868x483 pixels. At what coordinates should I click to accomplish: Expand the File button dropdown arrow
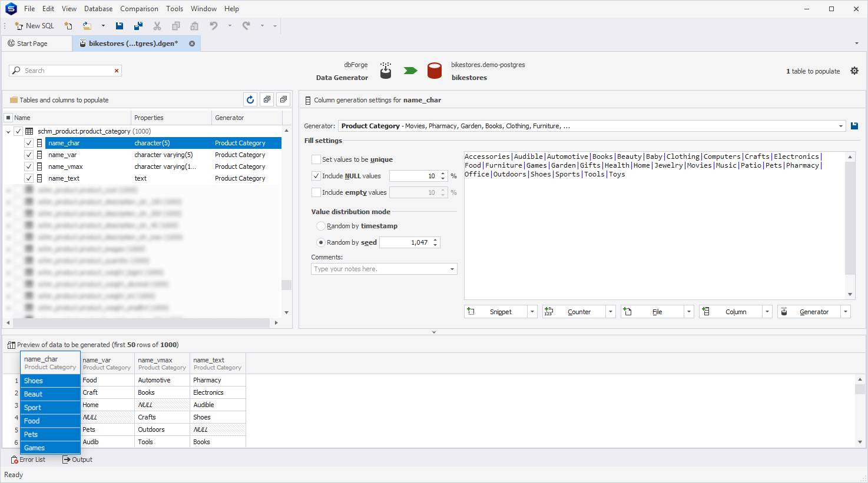click(689, 312)
